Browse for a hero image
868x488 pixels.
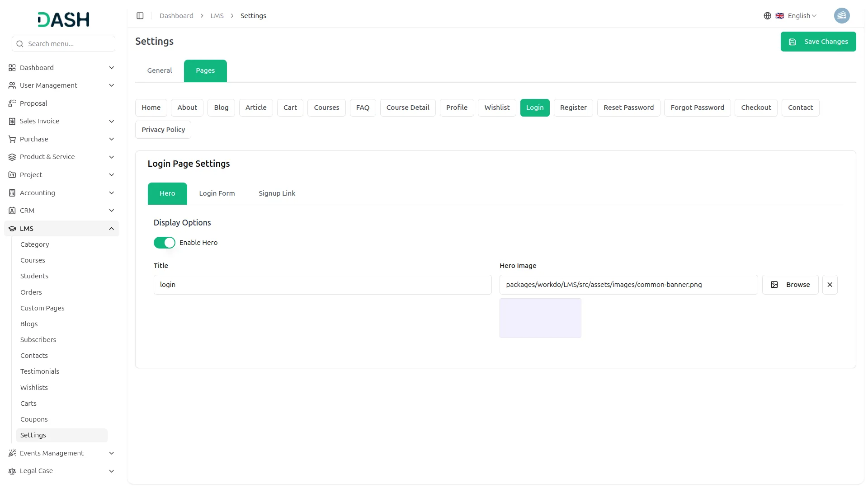tap(790, 285)
